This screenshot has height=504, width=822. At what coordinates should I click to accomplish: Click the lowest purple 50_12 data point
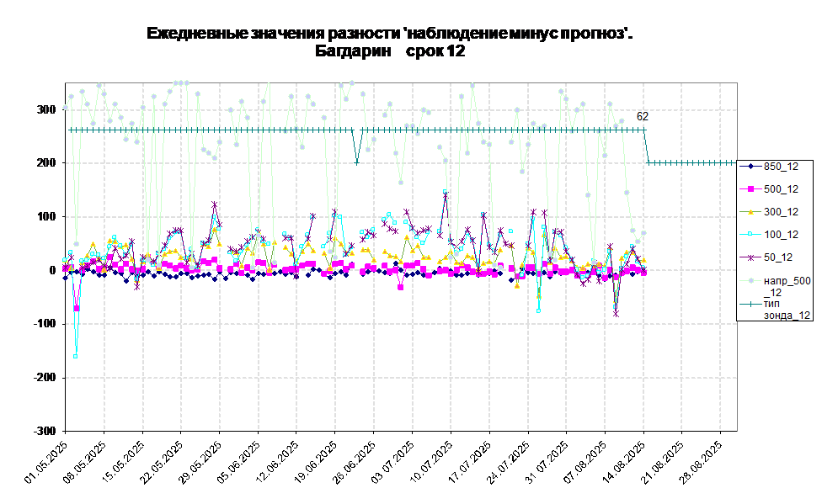tap(616, 314)
